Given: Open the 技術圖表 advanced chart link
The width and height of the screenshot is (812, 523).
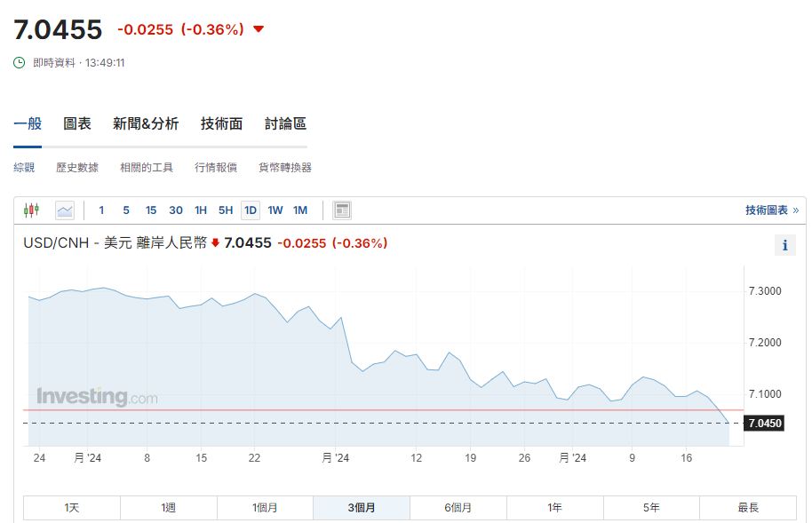Looking at the screenshot, I should click(x=771, y=210).
